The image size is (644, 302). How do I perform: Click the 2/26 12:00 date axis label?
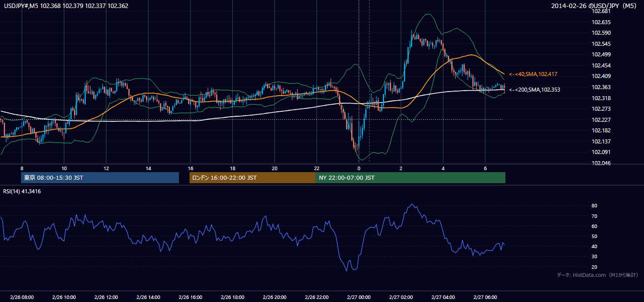106,297
